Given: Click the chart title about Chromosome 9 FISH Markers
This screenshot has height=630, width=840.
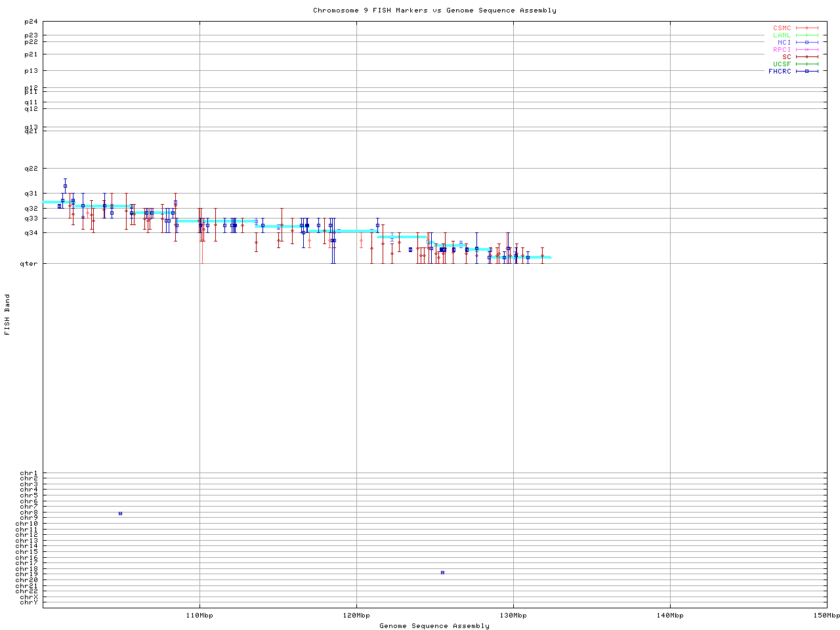Looking at the screenshot, I should (x=434, y=10).
